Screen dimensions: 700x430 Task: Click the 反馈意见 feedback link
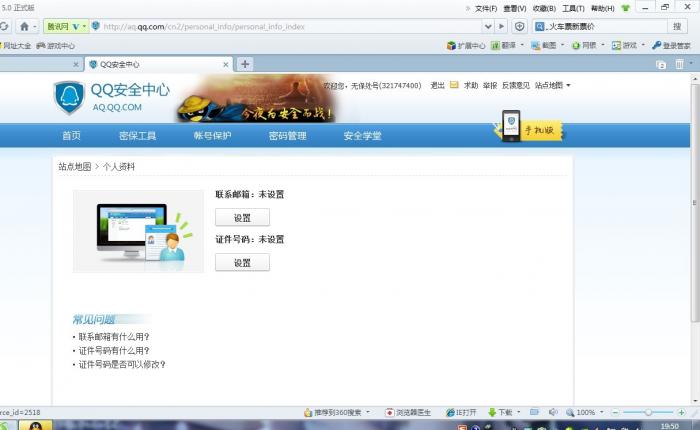pyautogui.click(x=516, y=85)
